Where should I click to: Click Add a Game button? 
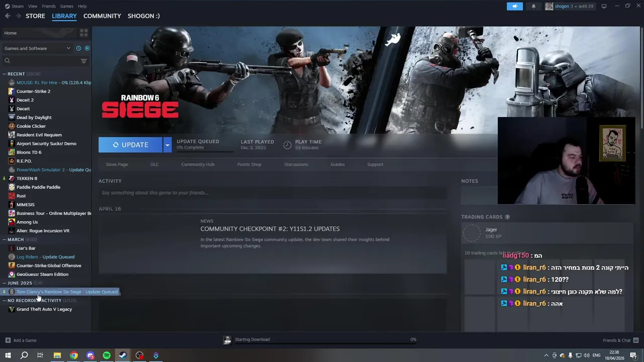(21, 340)
